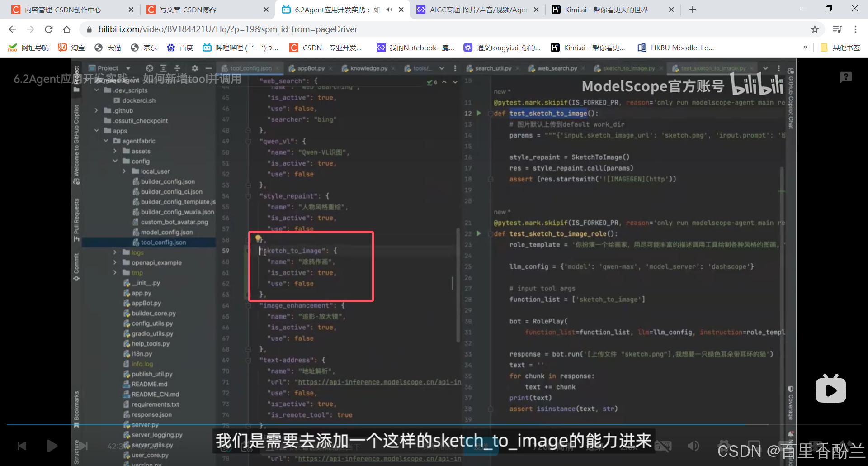Click the locate file target icon
Image resolution: width=868 pixels, height=466 pixels.
click(x=150, y=68)
